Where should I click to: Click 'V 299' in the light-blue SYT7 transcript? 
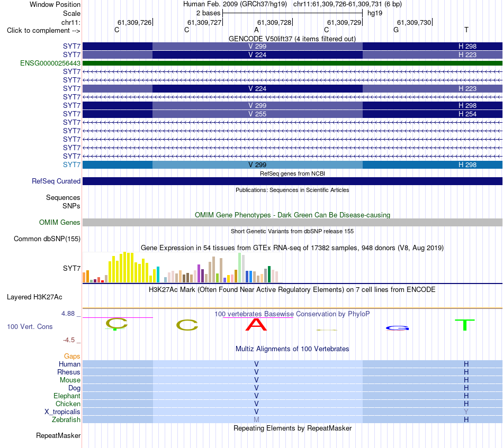(x=257, y=164)
